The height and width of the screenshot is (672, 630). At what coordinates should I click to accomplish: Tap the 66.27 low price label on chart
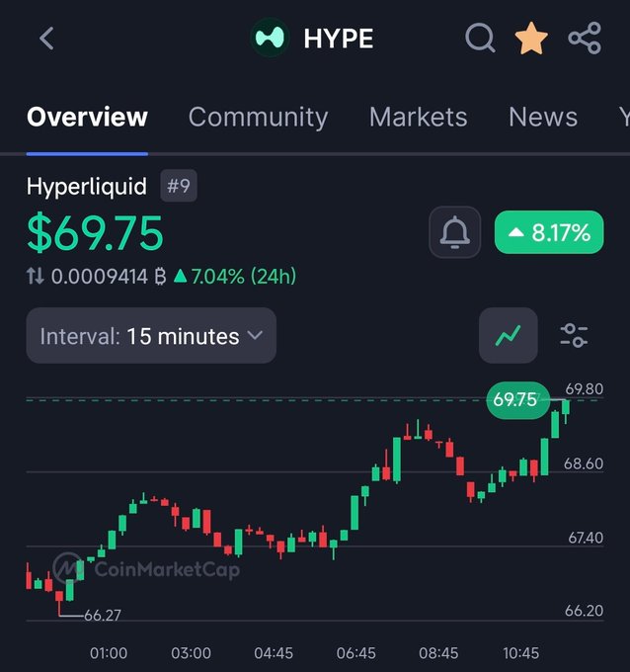(103, 615)
